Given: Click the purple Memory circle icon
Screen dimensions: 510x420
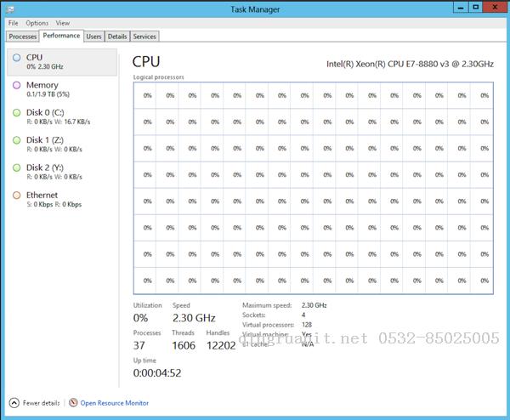Looking at the screenshot, I should [x=17, y=85].
